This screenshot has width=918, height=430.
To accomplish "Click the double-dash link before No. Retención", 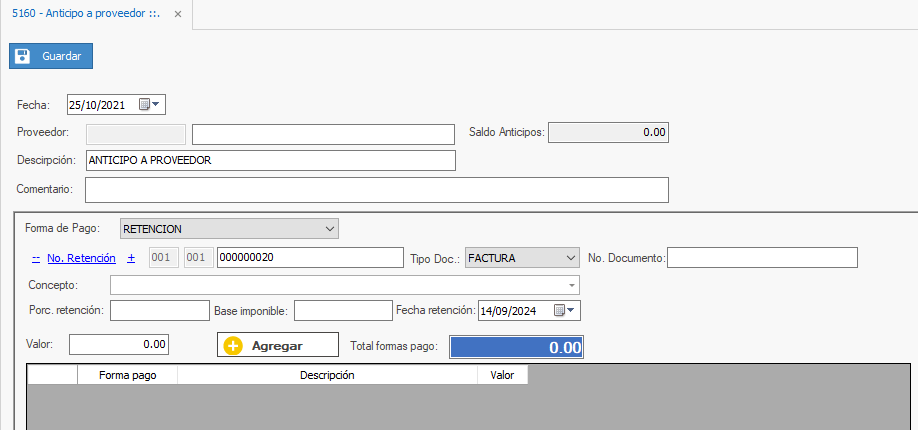I will tap(35, 258).
